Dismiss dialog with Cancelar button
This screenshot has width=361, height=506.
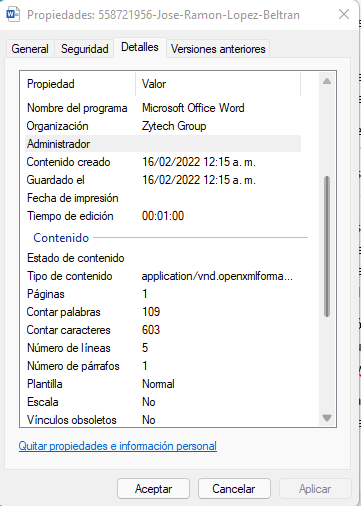(x=234, y=489)
